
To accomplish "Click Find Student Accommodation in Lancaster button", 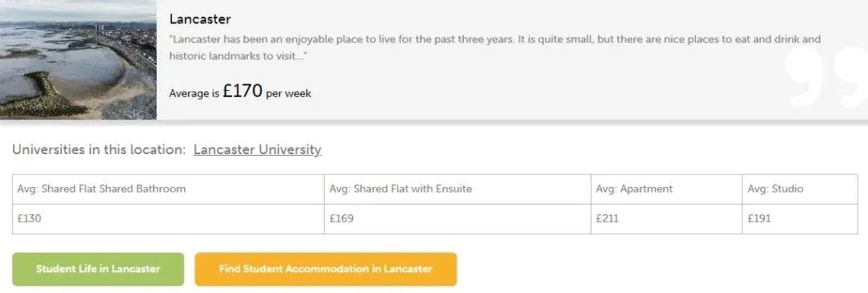I will pyautogui.click(x=325, y=269).
